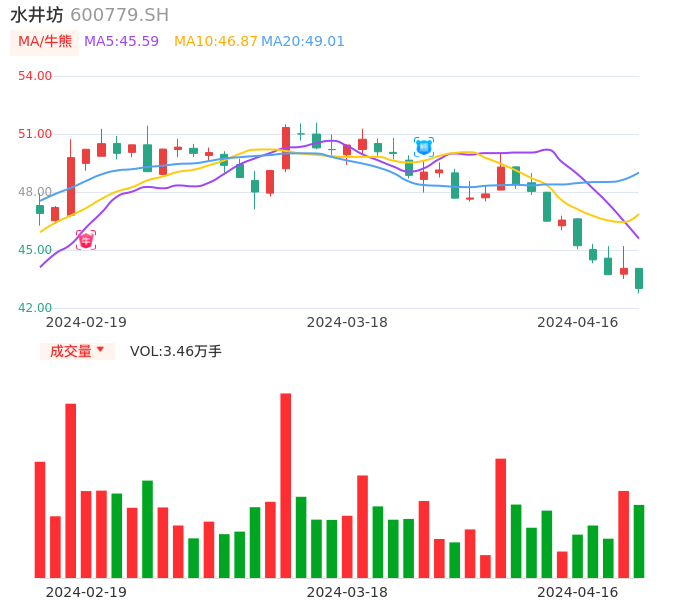The height and width of the screenshot is (606, 686).
Task: Click the 45.00 price axis label
Action: tap(35, 250)
